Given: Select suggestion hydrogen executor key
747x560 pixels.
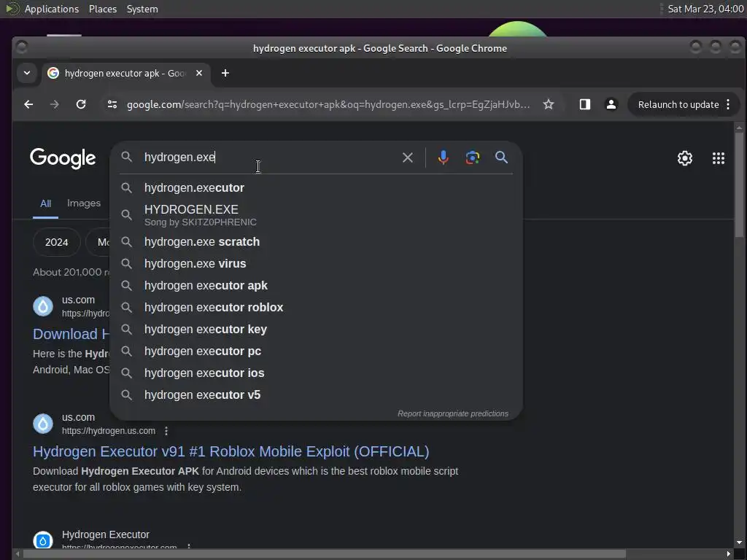Looking at the screenshot, I should pyautogui.click(x=316, y=329).
